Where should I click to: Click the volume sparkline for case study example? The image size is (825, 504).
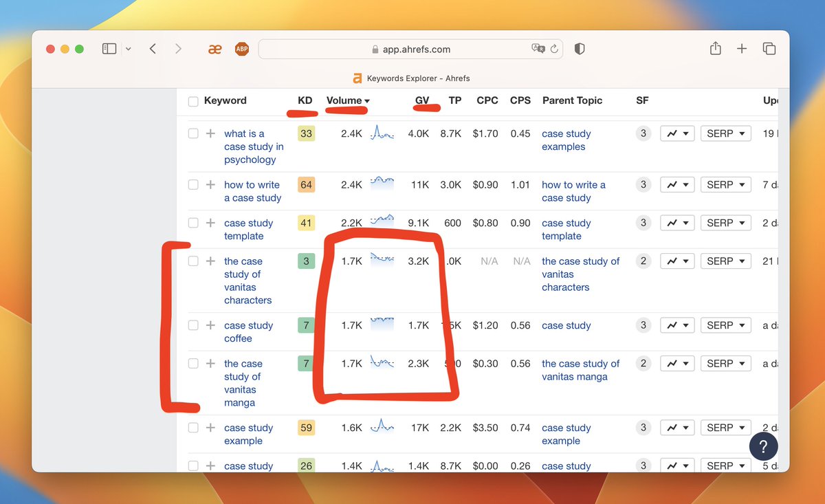pos(382,426)
